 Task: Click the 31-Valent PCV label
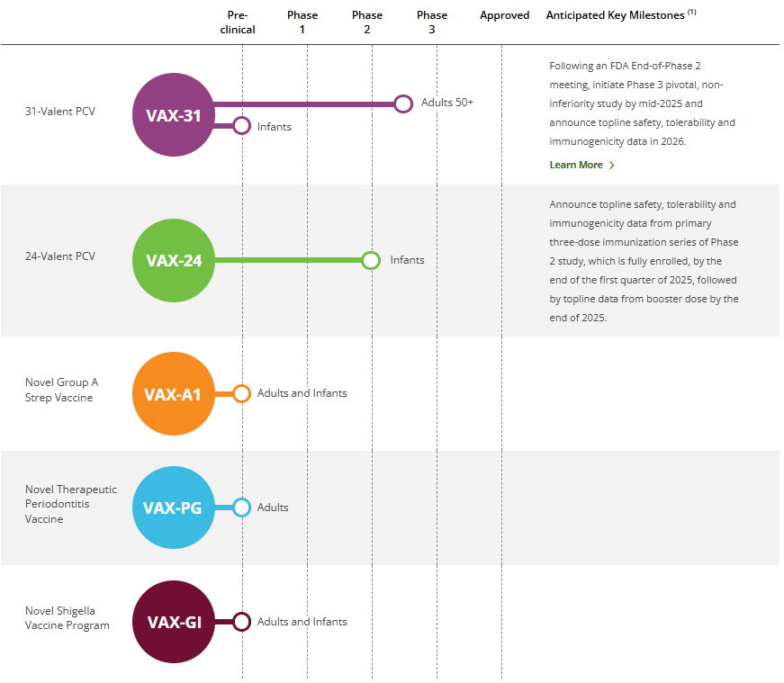[60, 112]
